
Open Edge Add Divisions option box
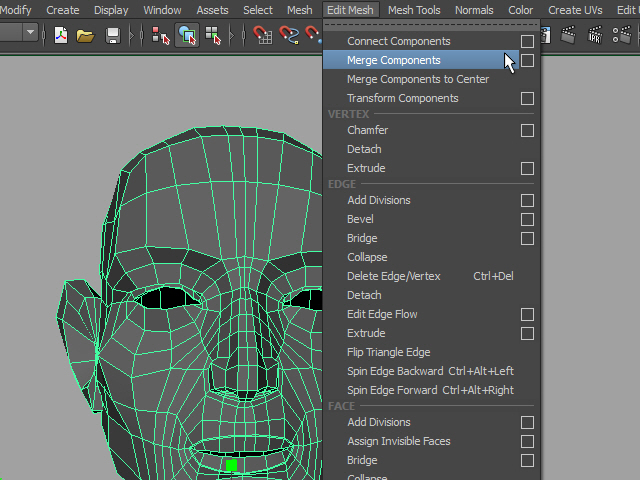point(527,200)
